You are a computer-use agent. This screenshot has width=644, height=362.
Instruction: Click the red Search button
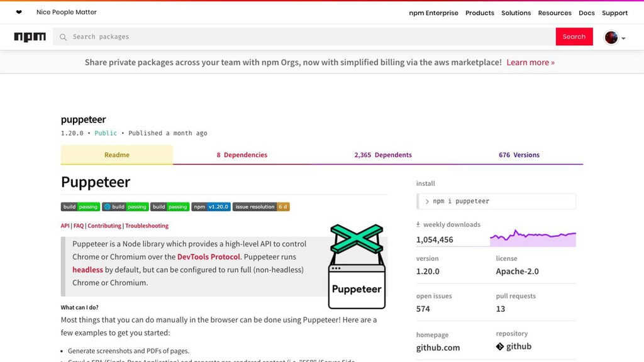coord(574,36)
